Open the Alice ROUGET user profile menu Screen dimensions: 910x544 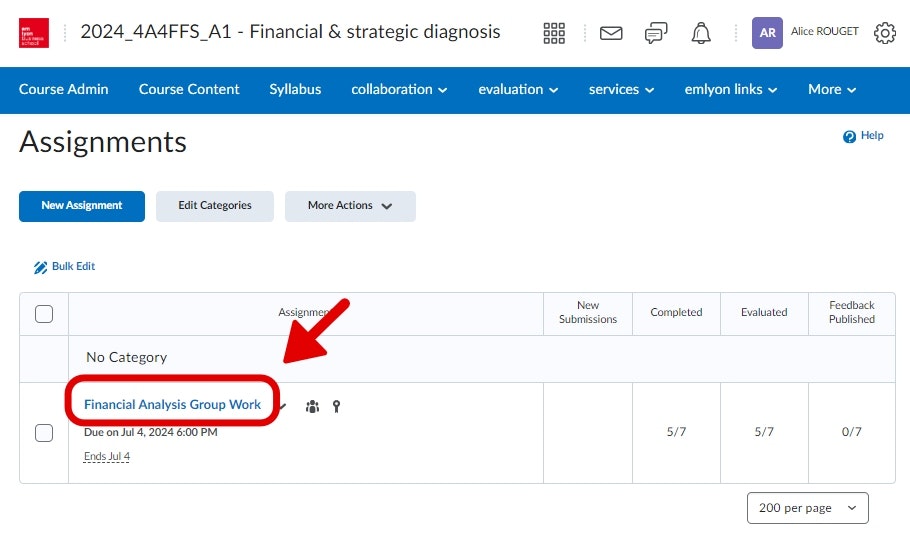pos(805,33)
